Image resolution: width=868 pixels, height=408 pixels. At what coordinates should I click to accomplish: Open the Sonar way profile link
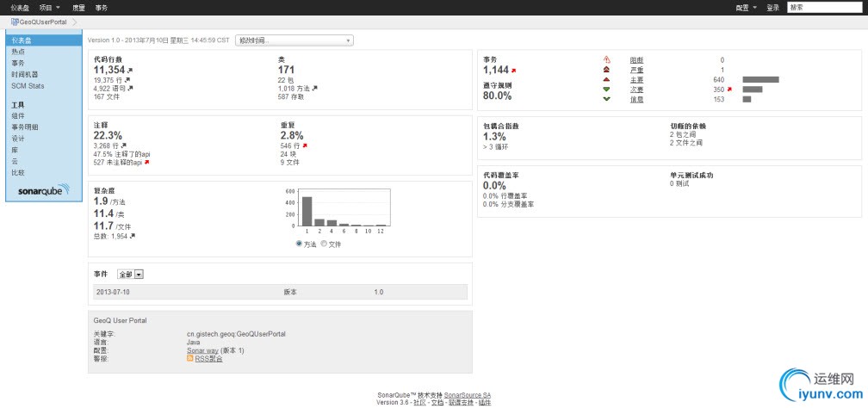[202, 350]
